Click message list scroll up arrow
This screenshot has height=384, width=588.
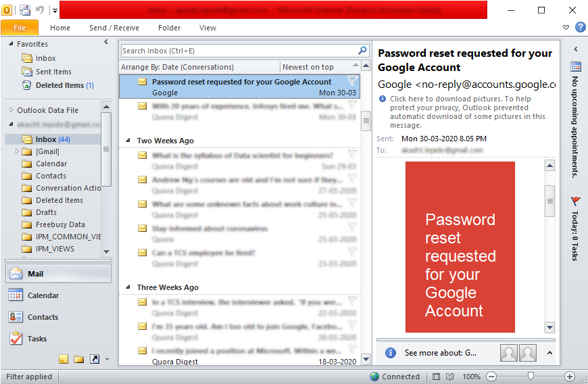366,66
